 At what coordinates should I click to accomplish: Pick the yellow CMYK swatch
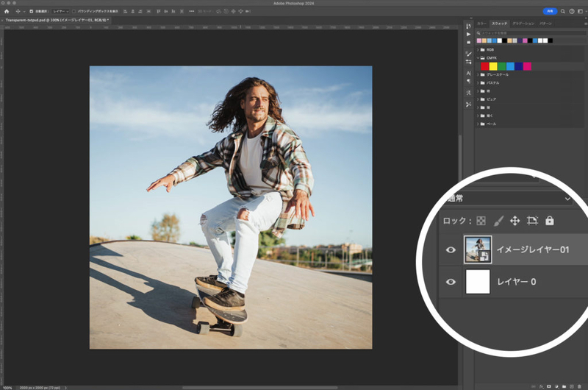point(493,66)
